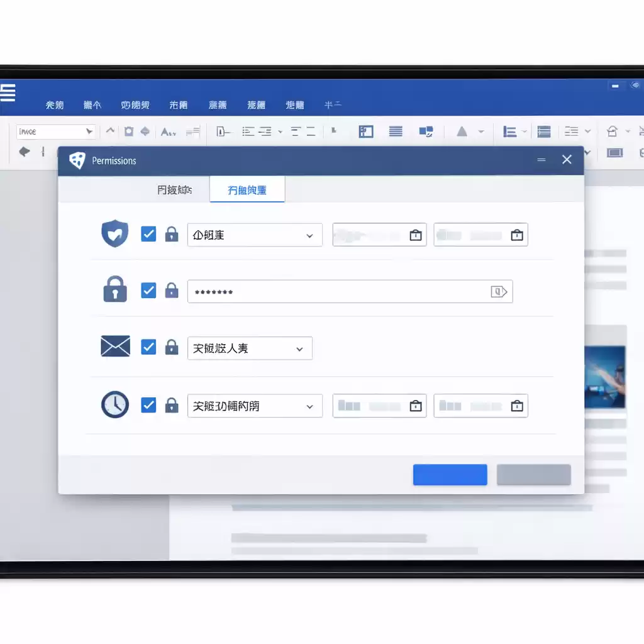644x644 pixels.
Task: Disable the envelope permission checkbox
Action: point(148,347)
